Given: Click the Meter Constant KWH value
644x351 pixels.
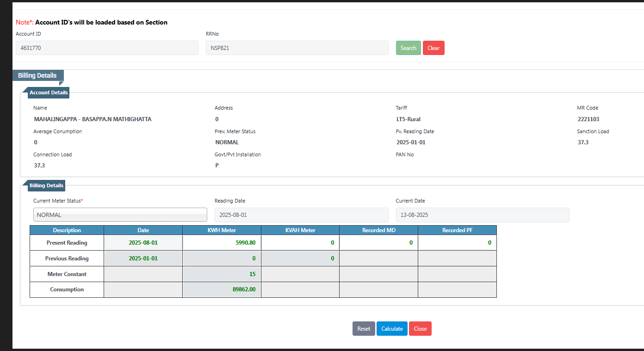Looking at the screenshot, I should coord(222,274).
